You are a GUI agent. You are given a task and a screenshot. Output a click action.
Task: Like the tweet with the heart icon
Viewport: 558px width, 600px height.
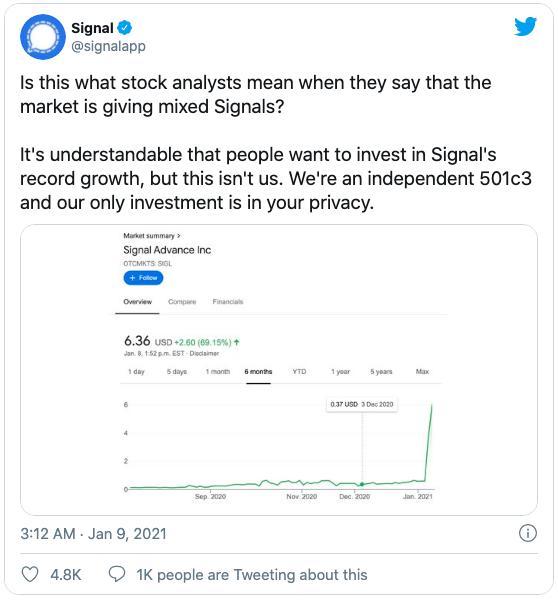(30, 574)
